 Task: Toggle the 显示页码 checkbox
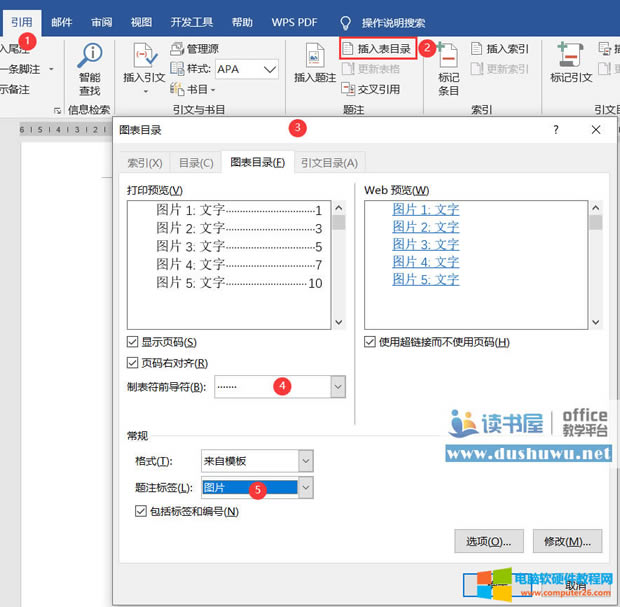[x=133, y=342]
